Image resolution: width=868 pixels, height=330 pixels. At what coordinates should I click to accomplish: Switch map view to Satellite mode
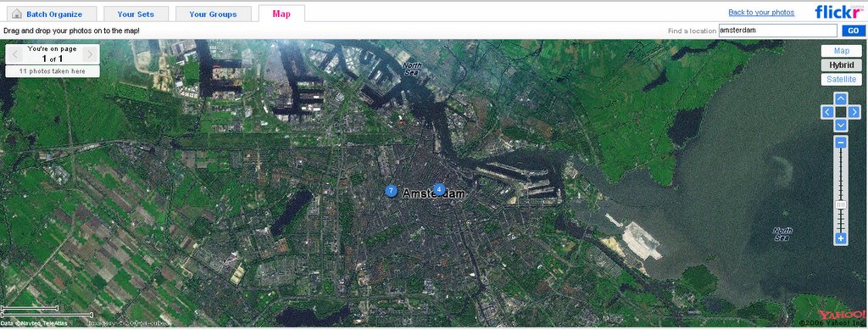click(842, 80)
